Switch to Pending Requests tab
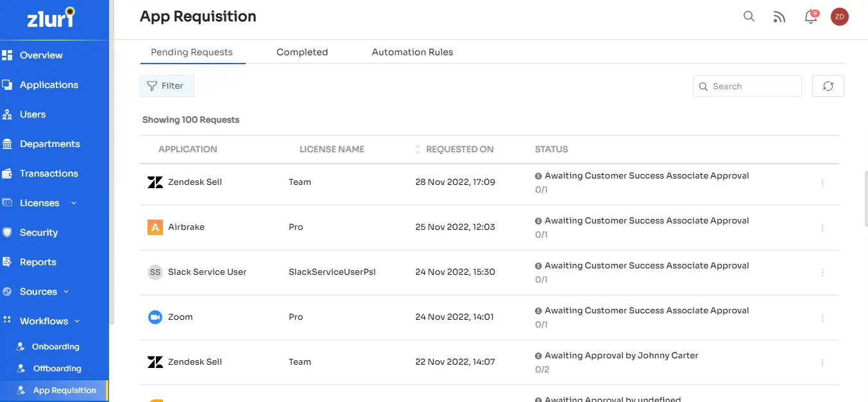Viewport: 868px width, 402px height. coord(192,52)
